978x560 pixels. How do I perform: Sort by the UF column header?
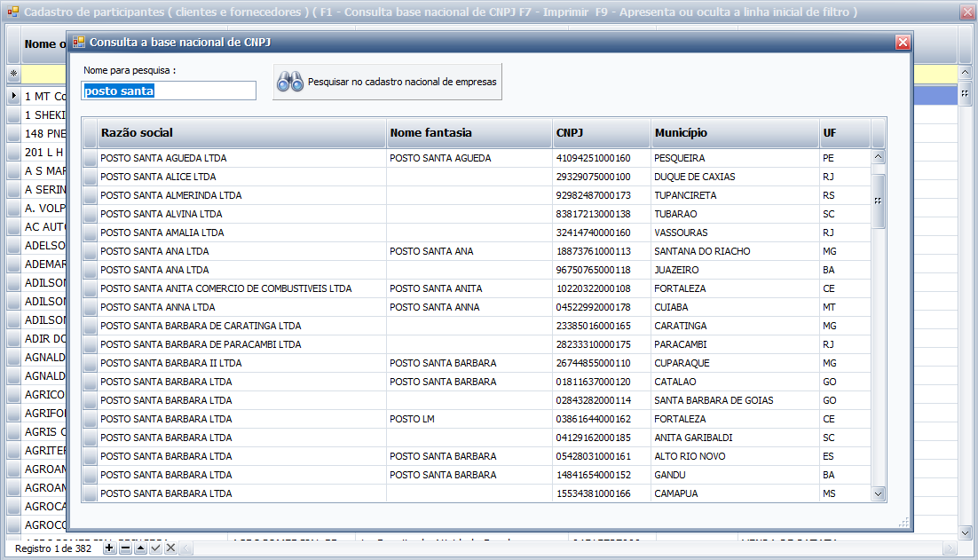pos(845,133)
